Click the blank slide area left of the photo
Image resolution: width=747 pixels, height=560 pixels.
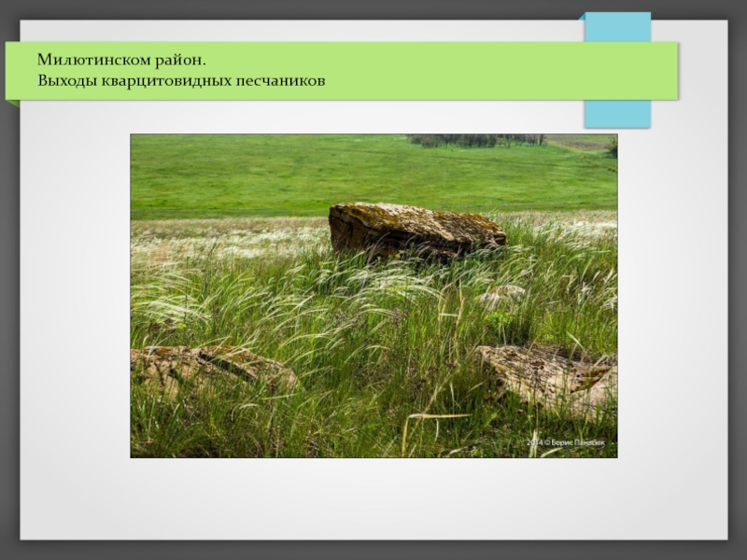point(75,299)
